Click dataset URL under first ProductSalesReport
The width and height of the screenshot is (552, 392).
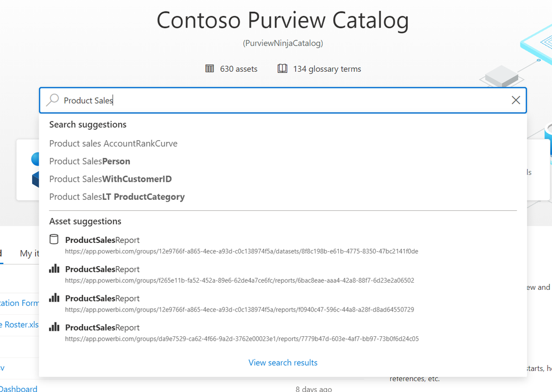(241, 251)
